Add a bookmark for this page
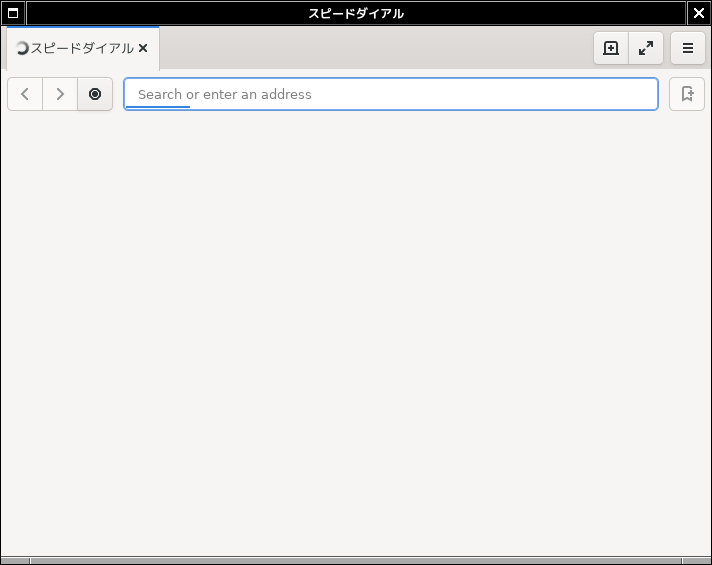This screenshot has width=712, height=565. point(687,94)
